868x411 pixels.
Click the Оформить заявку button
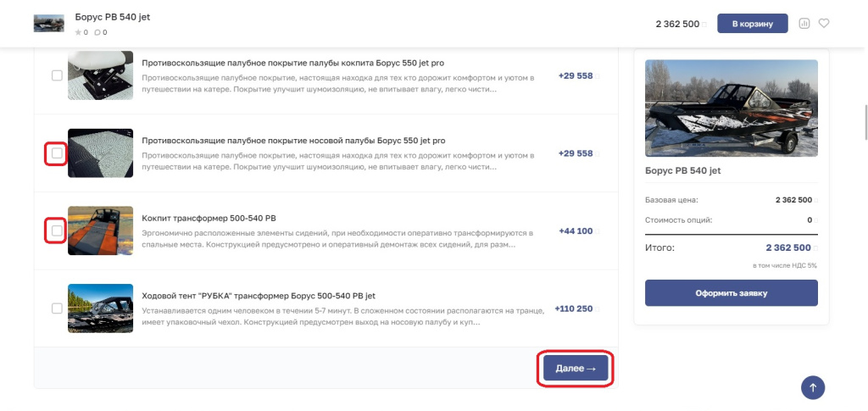(x=732, y=292)
